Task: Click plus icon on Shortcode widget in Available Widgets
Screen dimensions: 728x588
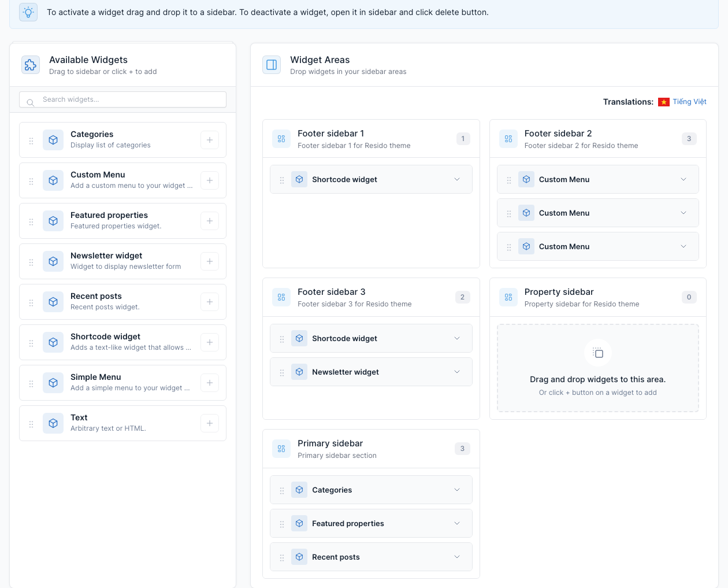Action: click(x=210, y=342)
